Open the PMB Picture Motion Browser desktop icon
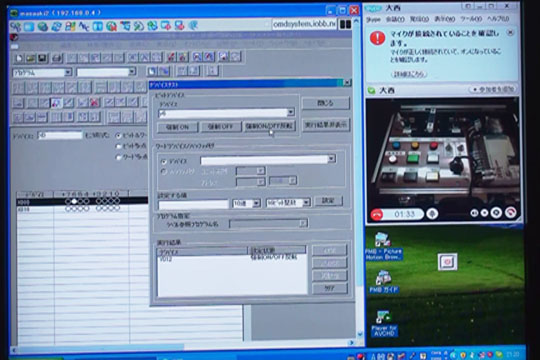540x360 pixels. point(383,246)
